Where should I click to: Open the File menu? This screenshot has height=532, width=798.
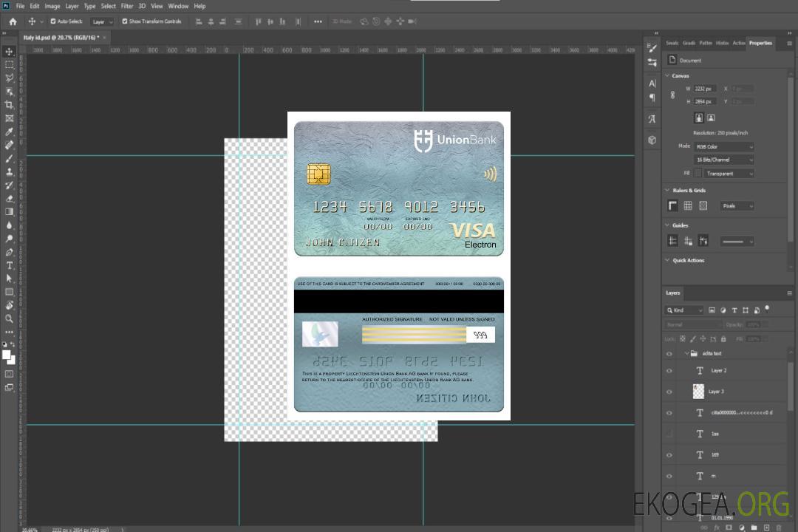(20, 6)
